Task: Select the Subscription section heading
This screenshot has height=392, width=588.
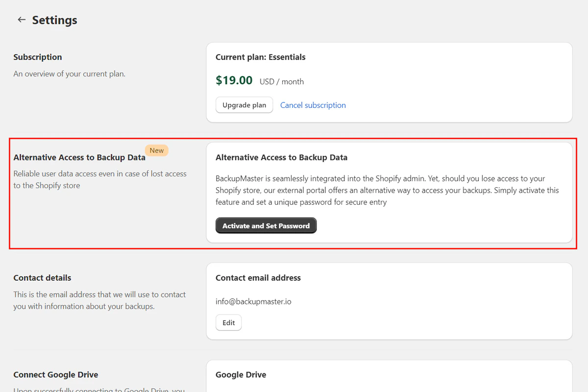Action: click(38, 57)
